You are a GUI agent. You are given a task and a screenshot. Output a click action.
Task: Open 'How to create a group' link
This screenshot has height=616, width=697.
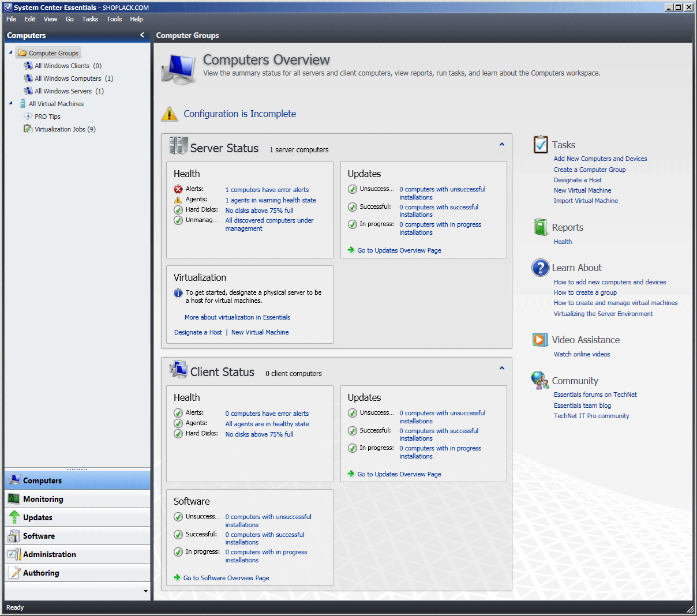point(585,292)
